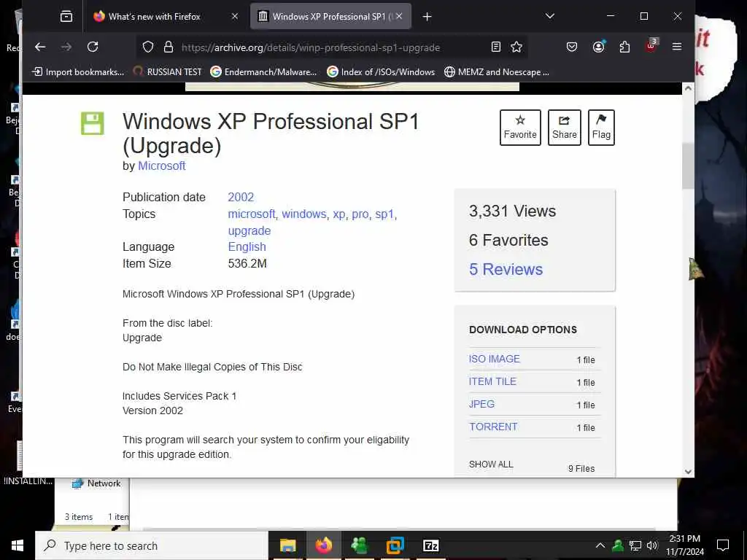The image size is (747, 560).
Task: Click the sp1 topic link
Action: pyautogui.click(x=384, y=214)
